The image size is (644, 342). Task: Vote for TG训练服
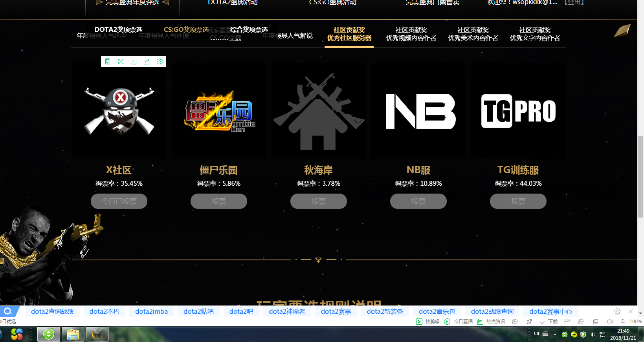tap(518, 201)
